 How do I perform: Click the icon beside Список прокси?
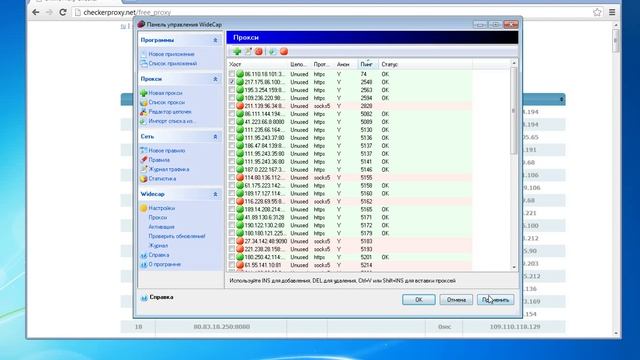(144, 102)
